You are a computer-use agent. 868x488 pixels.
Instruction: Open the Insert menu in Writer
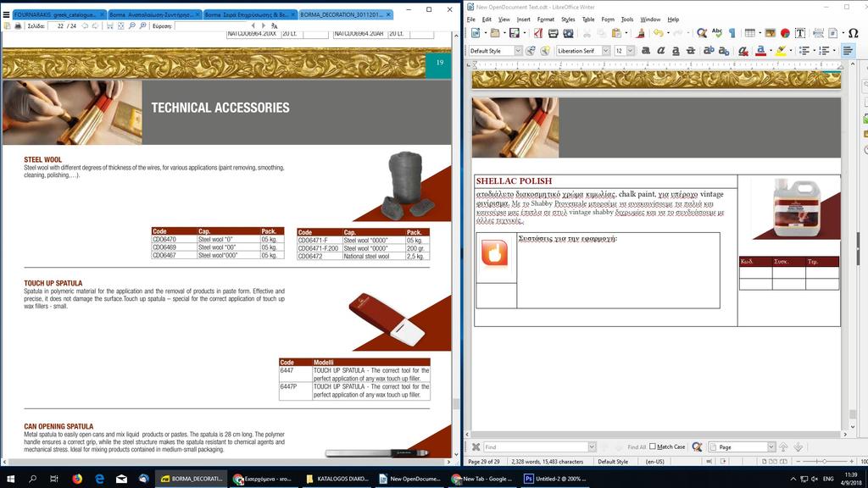[523, 19]
